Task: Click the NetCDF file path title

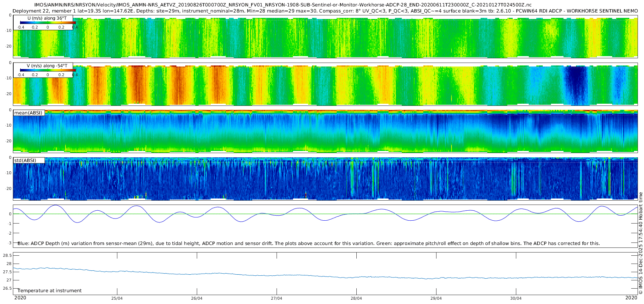Action: pyautogui.click(x=283, y=5)
